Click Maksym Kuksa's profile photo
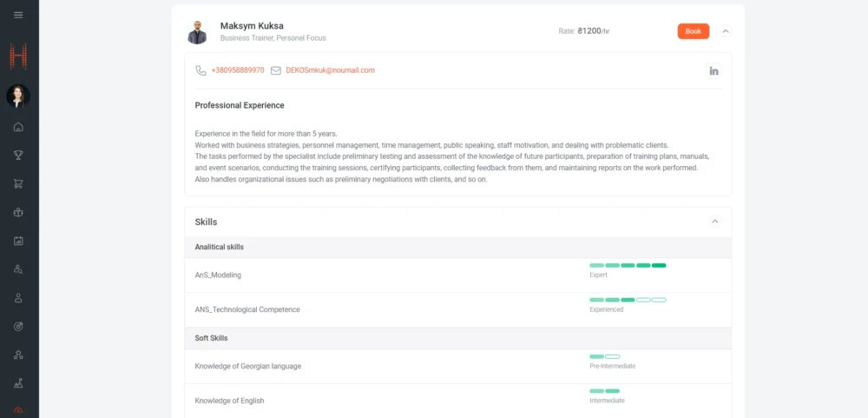The width and height of the screenshot is (868, 418). (x=198, y=32)
